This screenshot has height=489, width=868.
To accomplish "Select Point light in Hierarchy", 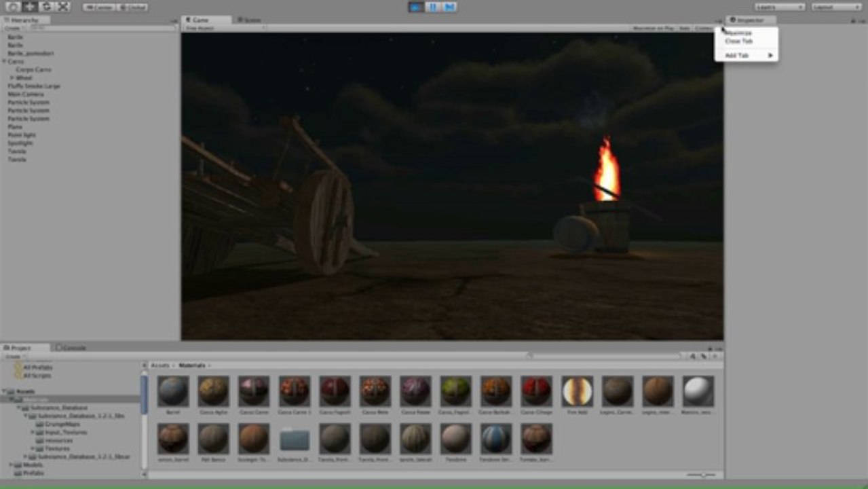I will point(22,135).
